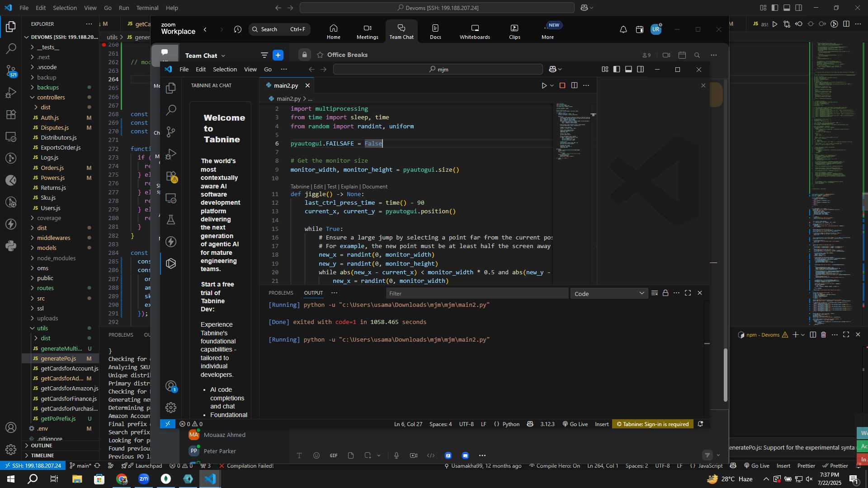
Task: Star the Office Breaks channel
Action: 320,55
